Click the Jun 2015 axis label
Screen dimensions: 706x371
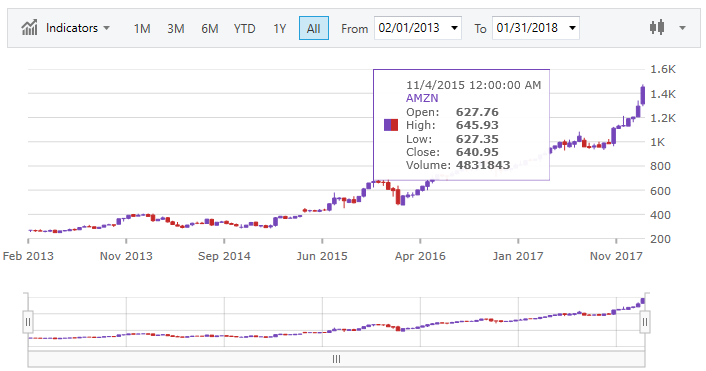click(x=322, y=256)
